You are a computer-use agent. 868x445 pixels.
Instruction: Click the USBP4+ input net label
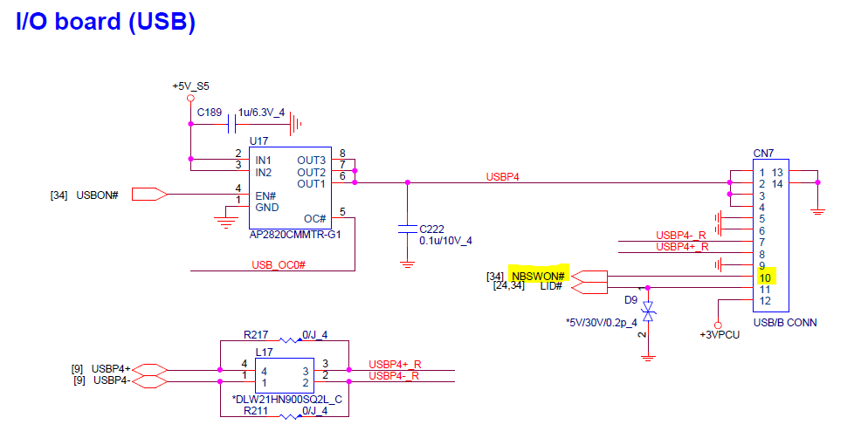coord(111,369)
